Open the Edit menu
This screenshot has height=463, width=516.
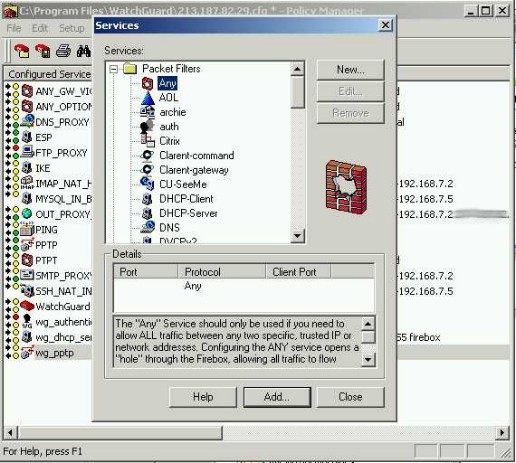(40, 29)
